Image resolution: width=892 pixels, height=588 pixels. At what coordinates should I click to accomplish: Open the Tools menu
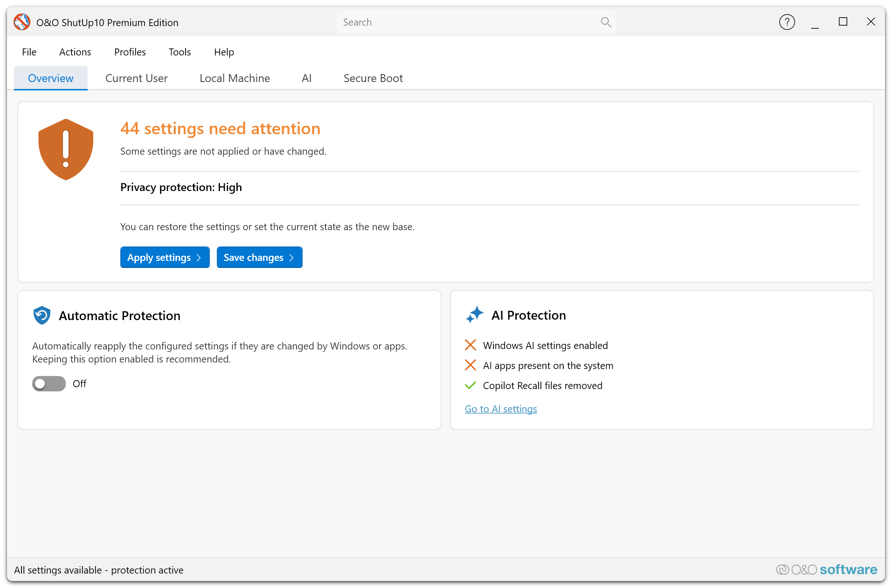click(180, 52)
